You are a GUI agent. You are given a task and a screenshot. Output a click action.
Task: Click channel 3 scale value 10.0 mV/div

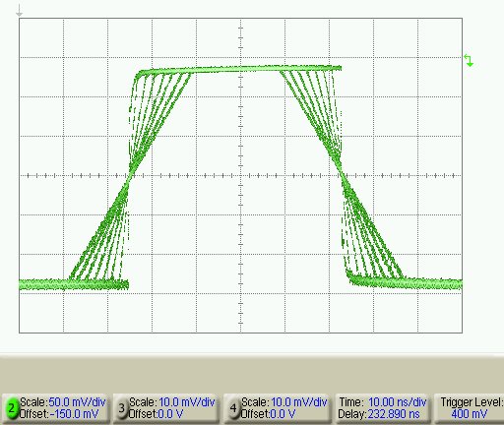click(x=187, y=402)
